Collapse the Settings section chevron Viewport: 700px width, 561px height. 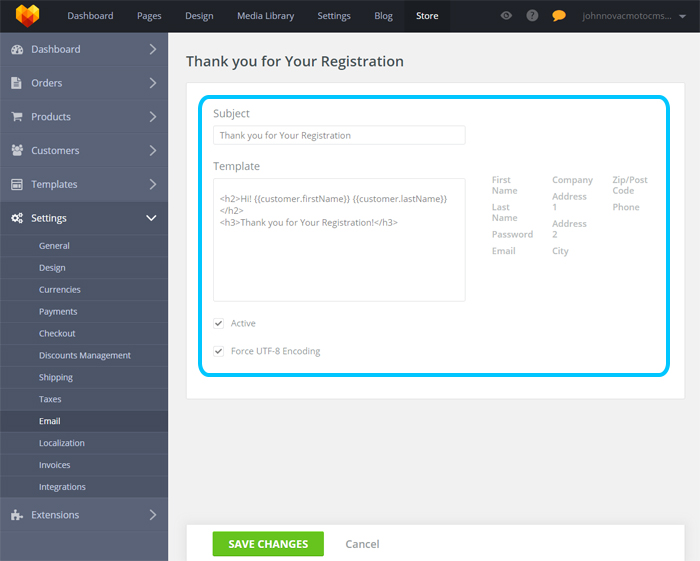[151, 218]
